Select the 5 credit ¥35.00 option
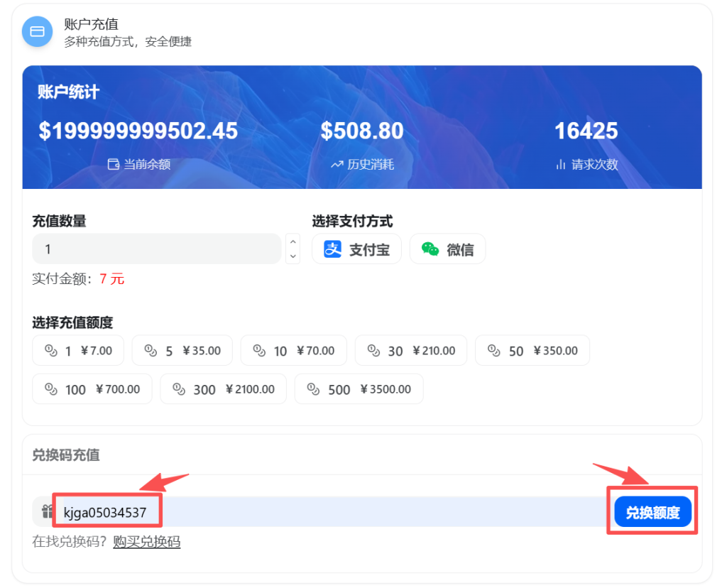The width and height of the screenshot is (727, 588). coord(182,351)
